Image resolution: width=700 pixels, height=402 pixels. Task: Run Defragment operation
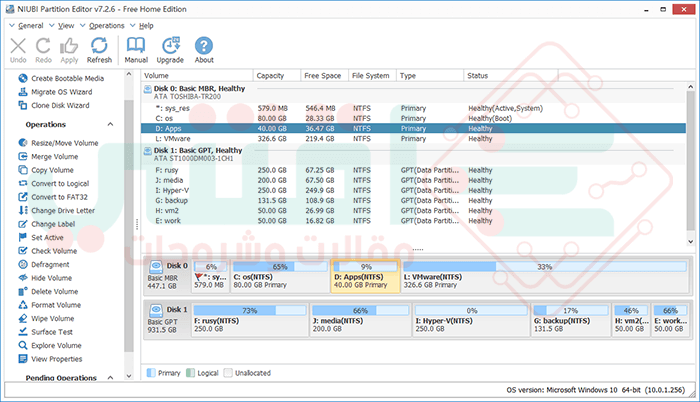pos(44,264)
